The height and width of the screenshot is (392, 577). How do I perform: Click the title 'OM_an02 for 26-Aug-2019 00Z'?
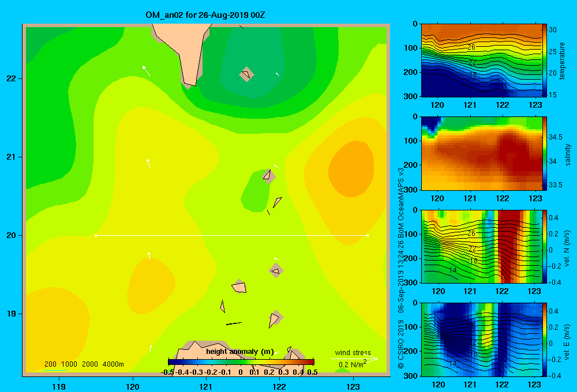click(205, 15)
